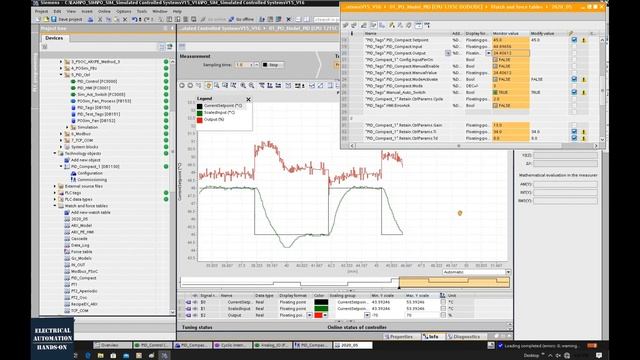
Task: Open PID_Control [FC5000] block in tree
Action: [x=97, y=81]
